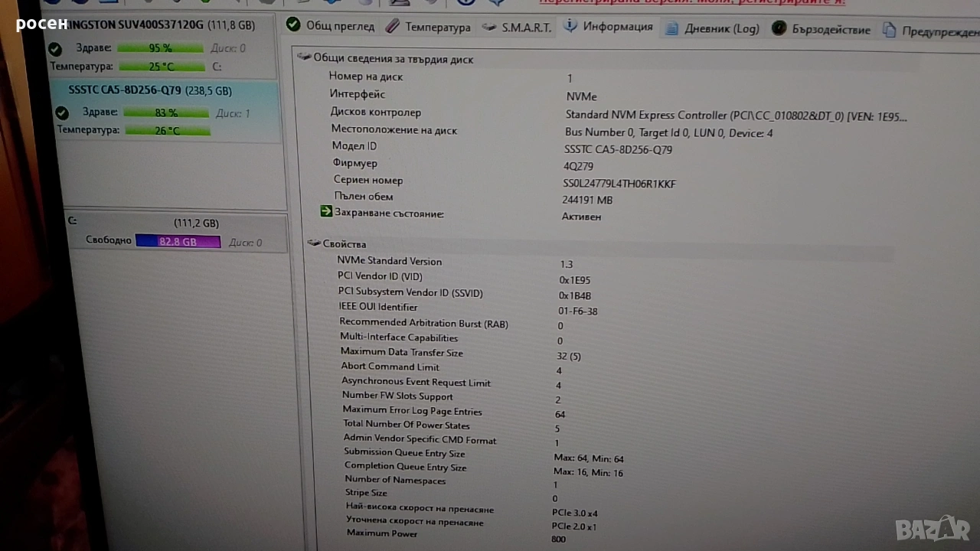Click the firmware value '4Q279'
Image resolution: width=980 pixels, height=551 pixels.
click(x=578, y=166)
